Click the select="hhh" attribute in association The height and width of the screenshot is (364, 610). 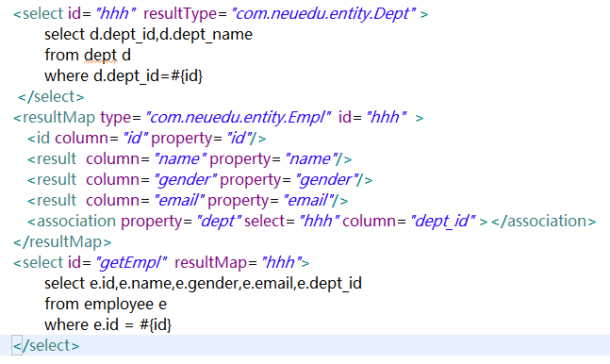pos(292,221)
